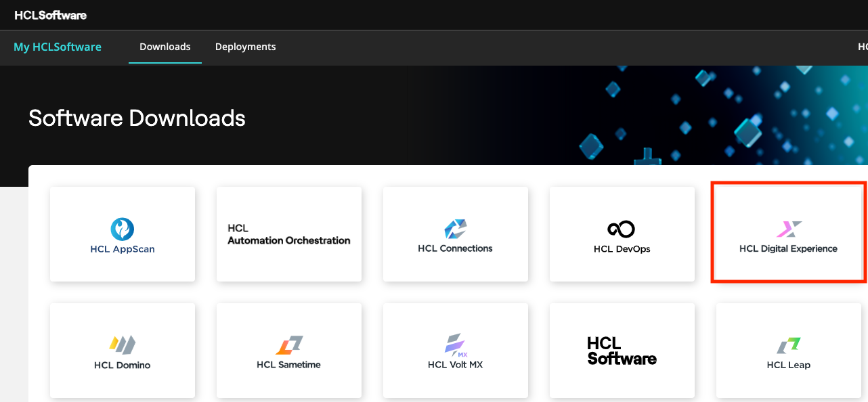Click the My HCLSoftware link
The height and width of the screenshot is (402, 868).
(57, 47)
